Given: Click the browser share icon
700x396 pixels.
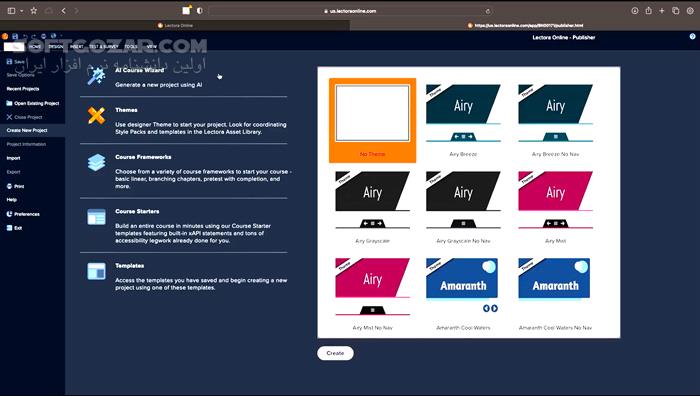Looking at the screenshot, I should click(x=648, y=11).
